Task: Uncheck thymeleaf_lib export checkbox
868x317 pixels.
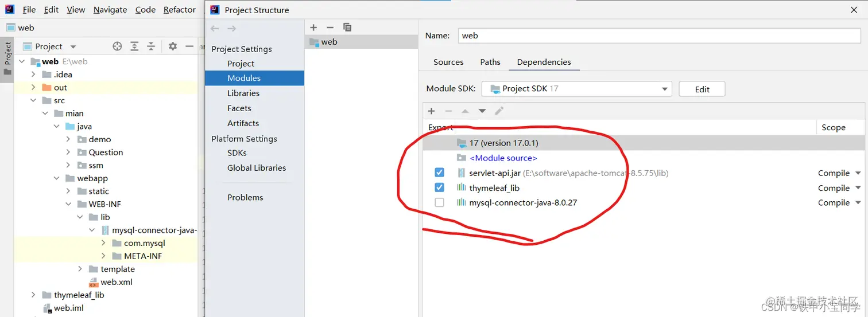Action: [439, 187]
